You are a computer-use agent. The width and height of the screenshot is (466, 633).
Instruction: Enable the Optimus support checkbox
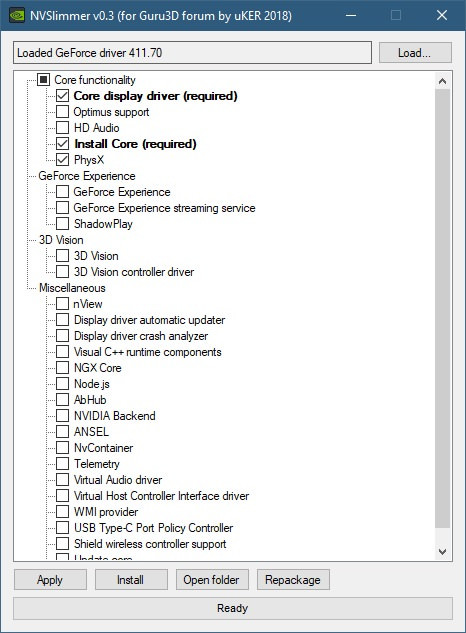pyautogui.click(x=62, y=111)
